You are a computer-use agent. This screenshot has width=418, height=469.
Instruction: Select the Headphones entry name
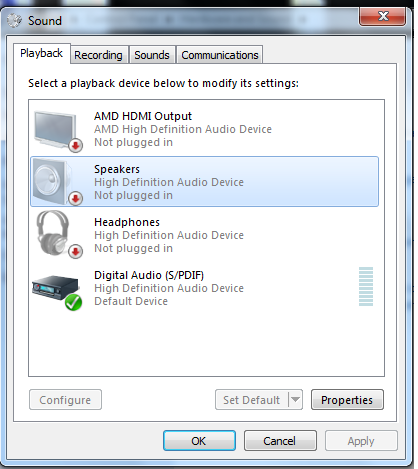(127, 222)
